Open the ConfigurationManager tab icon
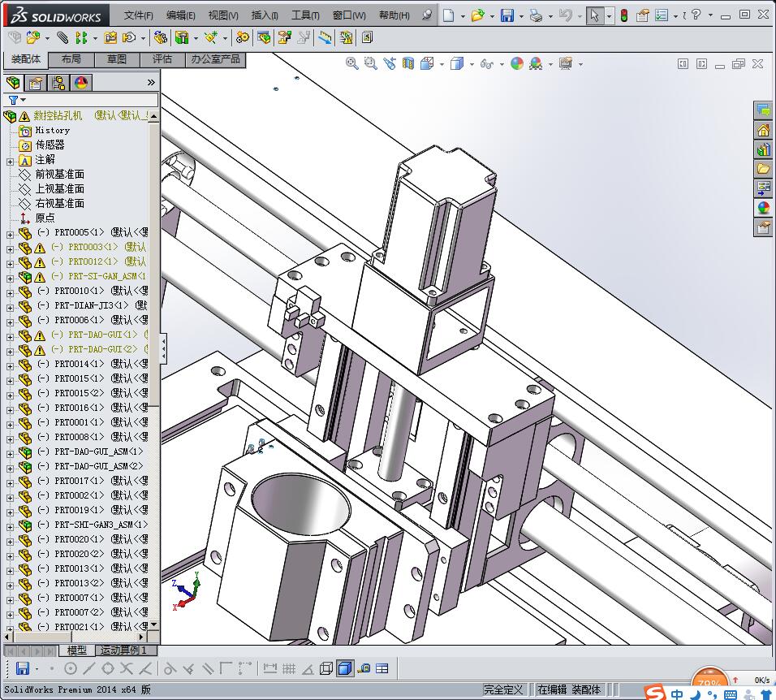The width and height of the screenshot is (776, 700). click(x=58, y=82)
